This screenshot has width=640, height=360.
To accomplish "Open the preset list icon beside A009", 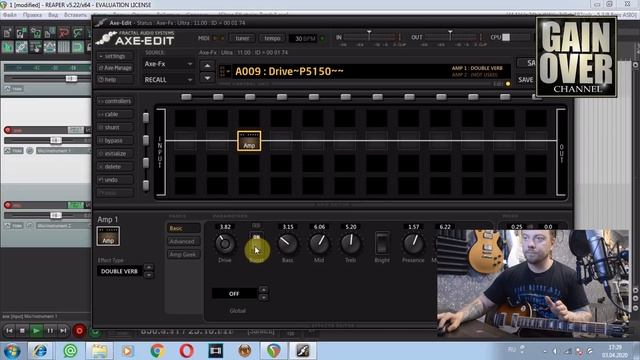I will (224, 71).
